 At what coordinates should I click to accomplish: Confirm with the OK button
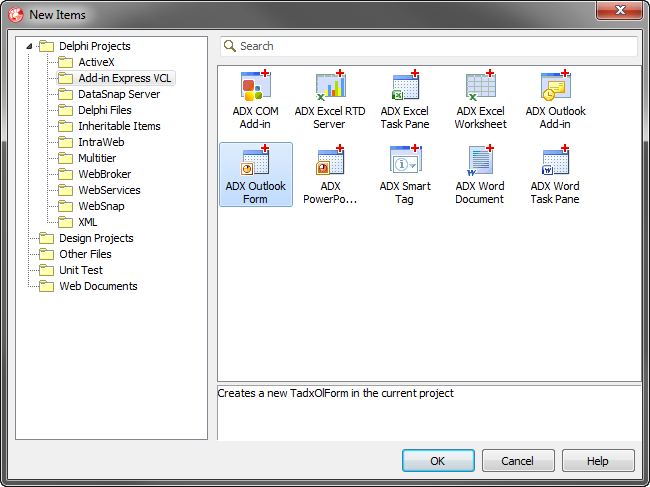pos(438,460)
